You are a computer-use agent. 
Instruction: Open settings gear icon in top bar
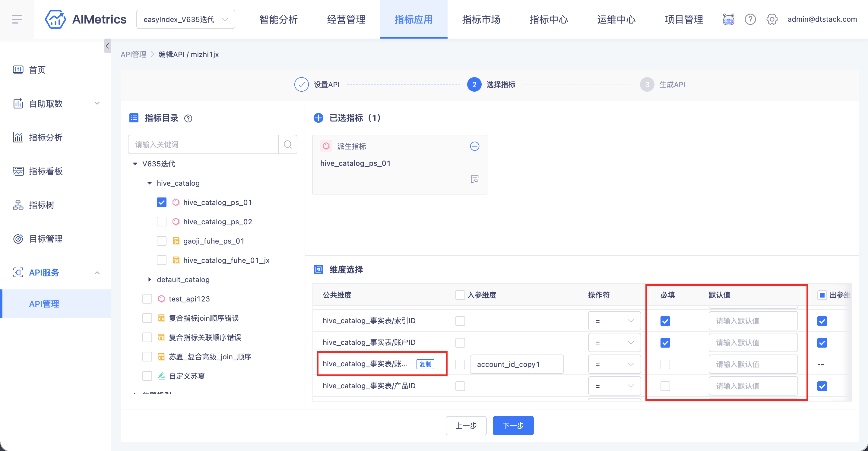click(771, 19)
